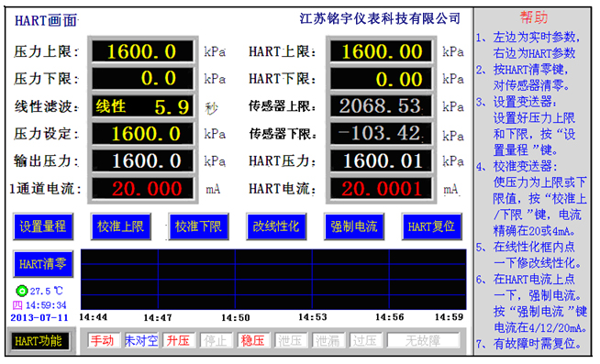Open the 改线性化 function

click(x=276, y=226)
